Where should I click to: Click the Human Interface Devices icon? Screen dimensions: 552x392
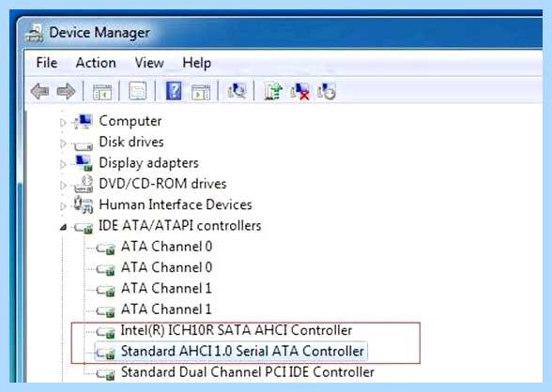point(84,205)
